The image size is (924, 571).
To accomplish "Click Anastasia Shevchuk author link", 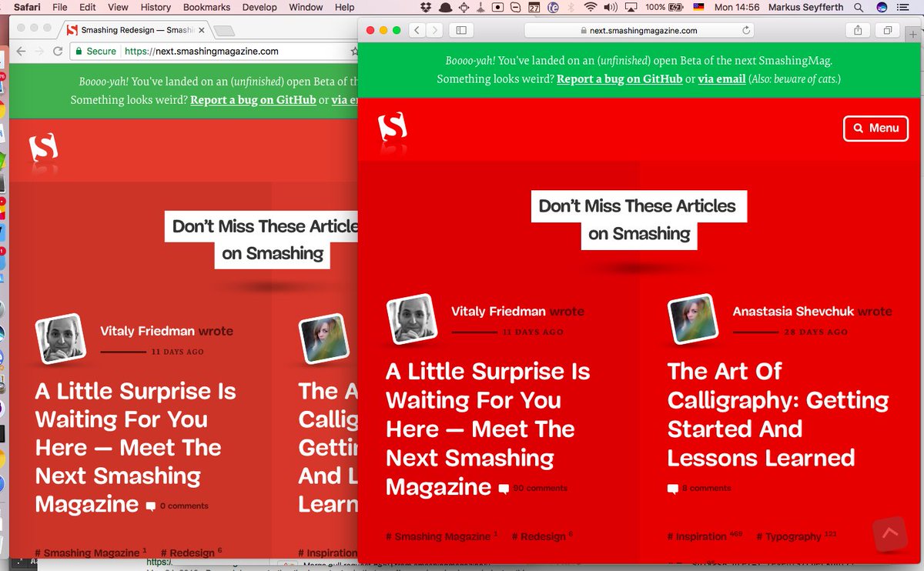I will point(793,312).
